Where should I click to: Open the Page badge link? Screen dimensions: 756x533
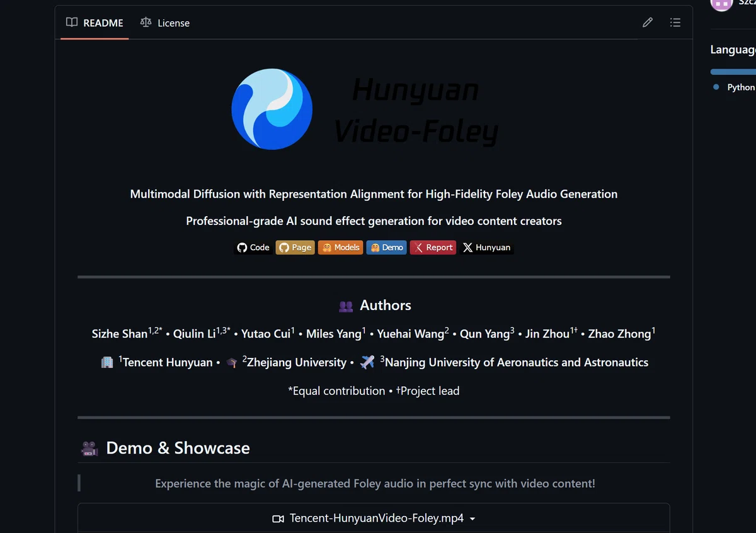pos(295,248)
